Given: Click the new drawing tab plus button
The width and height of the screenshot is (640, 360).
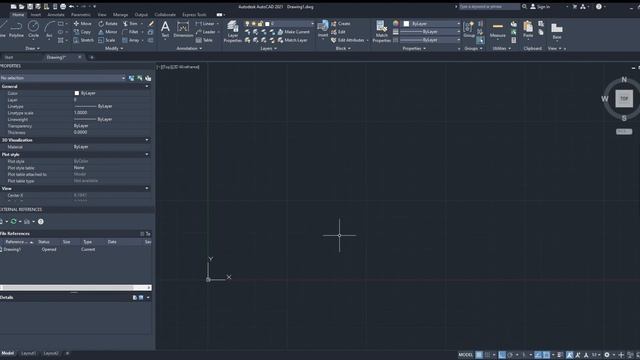Looking at the screenshot, I should (x=91, y=58).
